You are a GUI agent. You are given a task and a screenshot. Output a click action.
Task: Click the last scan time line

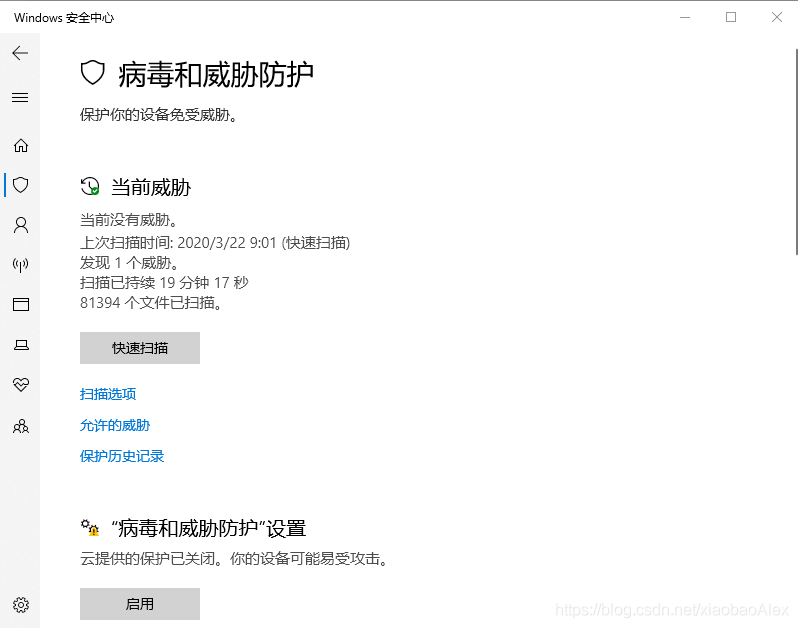(x=215, y=243)
